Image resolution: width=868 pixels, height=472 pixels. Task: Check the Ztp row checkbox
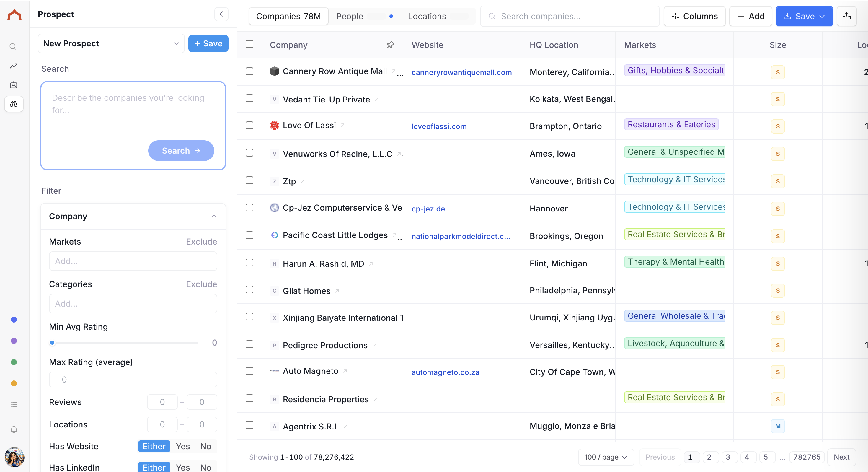249,180
